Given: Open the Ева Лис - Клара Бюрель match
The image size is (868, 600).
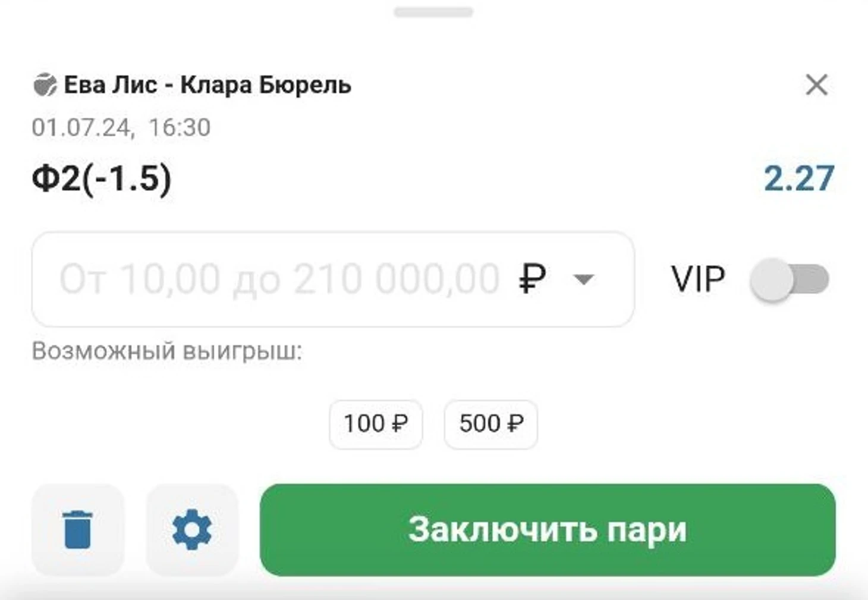Looking at the screenshot, I should pyautogui.click(x=207, y=85).
